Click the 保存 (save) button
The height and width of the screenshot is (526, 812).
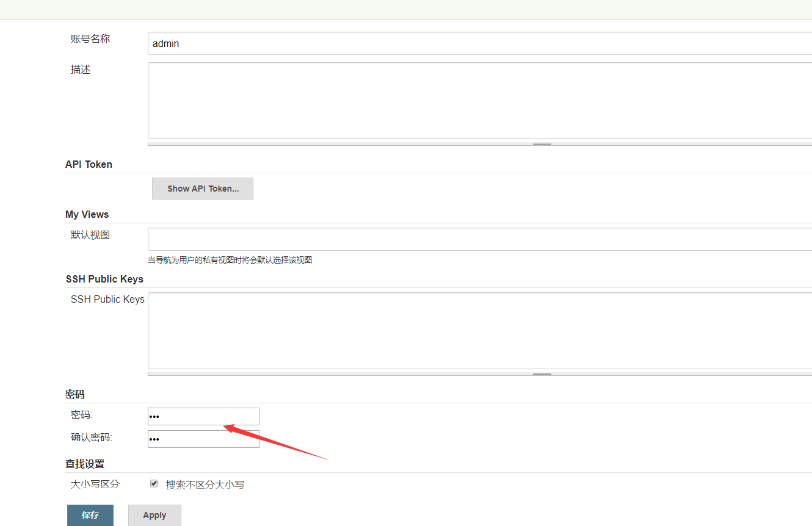pos(90,514)
